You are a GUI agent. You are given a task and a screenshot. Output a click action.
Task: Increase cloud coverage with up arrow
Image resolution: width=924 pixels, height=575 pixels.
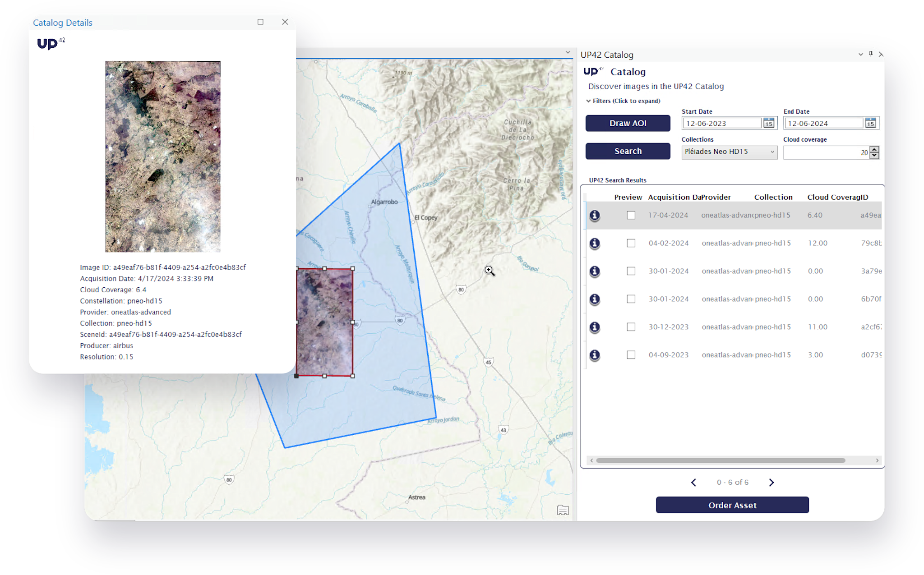[874, 149]
